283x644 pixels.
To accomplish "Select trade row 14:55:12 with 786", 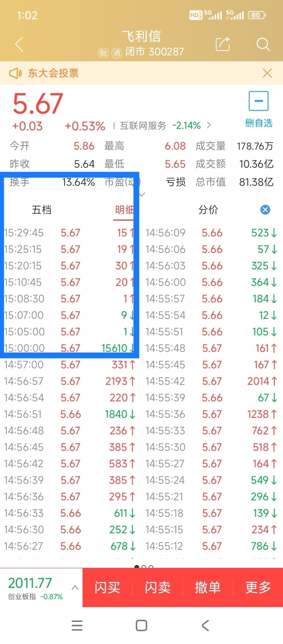I will tap(211, 546).
